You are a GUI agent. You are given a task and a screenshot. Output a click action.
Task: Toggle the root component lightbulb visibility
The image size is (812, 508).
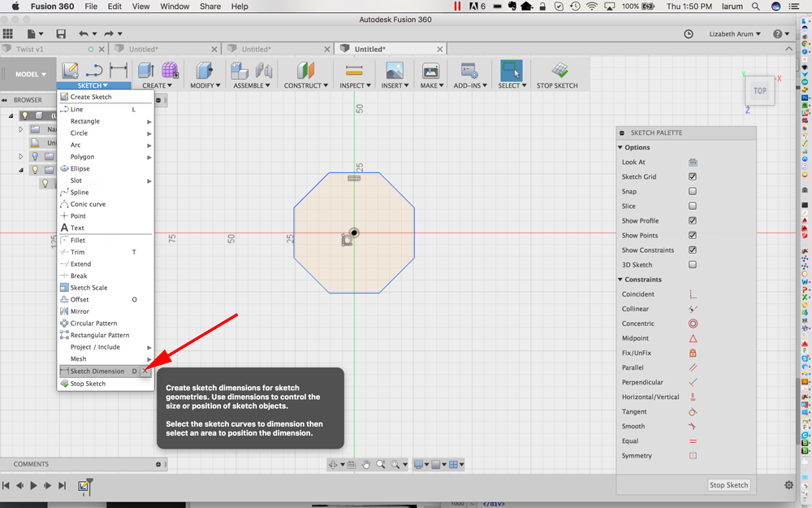point(24,115)
